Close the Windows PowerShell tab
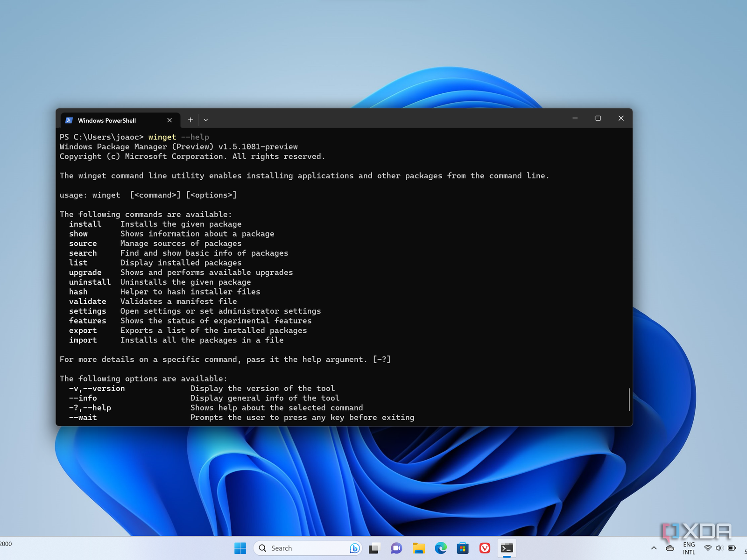 (169, 120)
